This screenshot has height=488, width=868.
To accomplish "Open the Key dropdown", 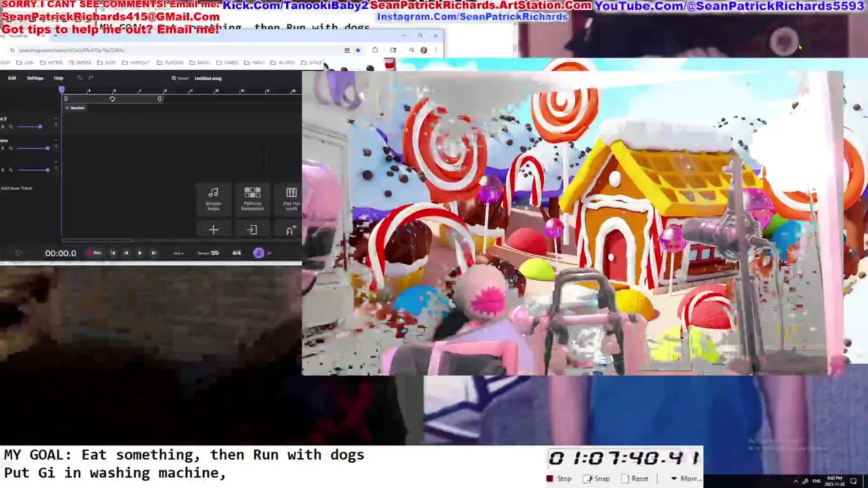I will point(178,253).
